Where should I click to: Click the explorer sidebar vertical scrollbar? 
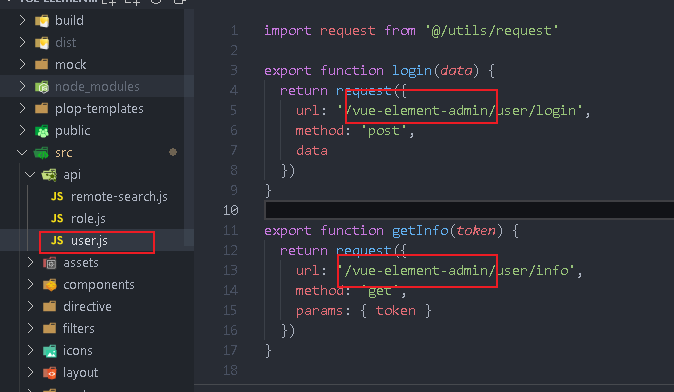pos(189,129)
